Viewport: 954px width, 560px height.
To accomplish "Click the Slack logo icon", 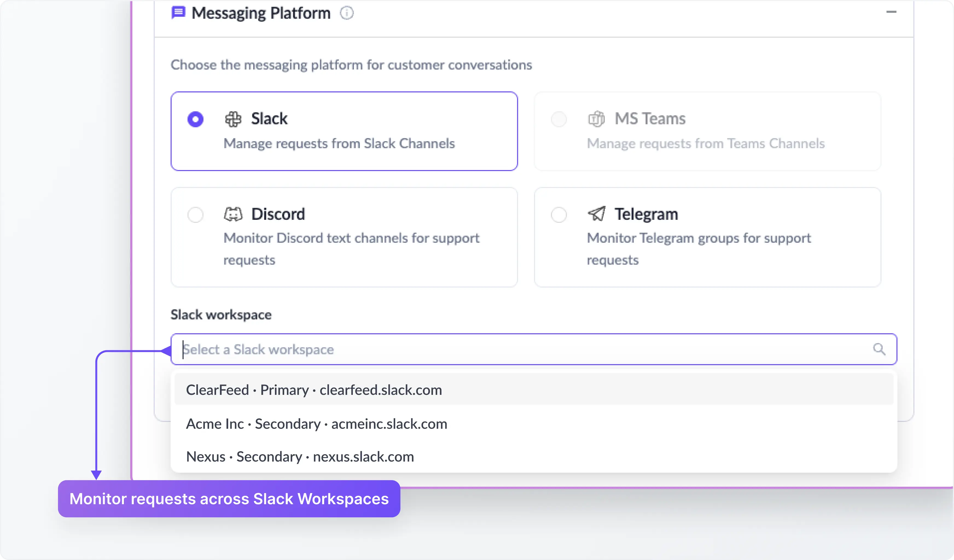I will coord(233,119).
